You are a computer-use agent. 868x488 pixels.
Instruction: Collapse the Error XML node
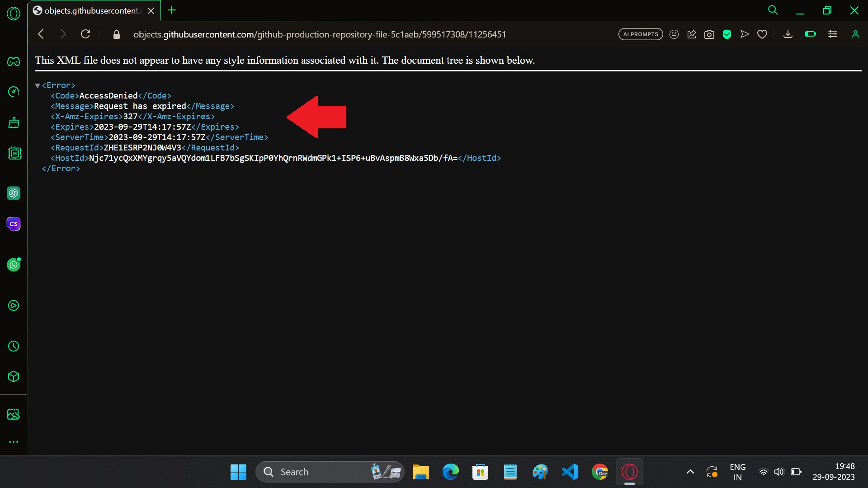(x=38, y=85)
